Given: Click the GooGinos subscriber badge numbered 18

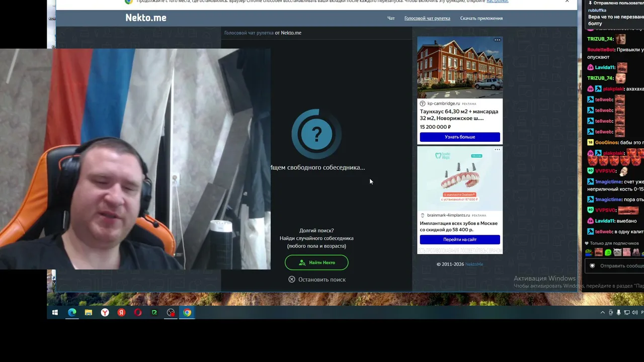Looking at the screenshot, I should 590,143.
